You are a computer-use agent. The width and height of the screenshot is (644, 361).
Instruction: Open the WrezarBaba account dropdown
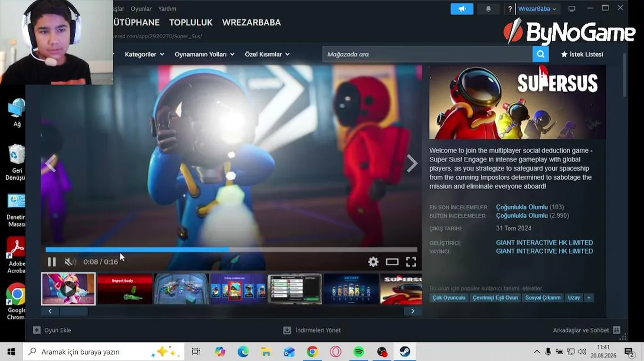pyautogui.click(x=537, y=9)
